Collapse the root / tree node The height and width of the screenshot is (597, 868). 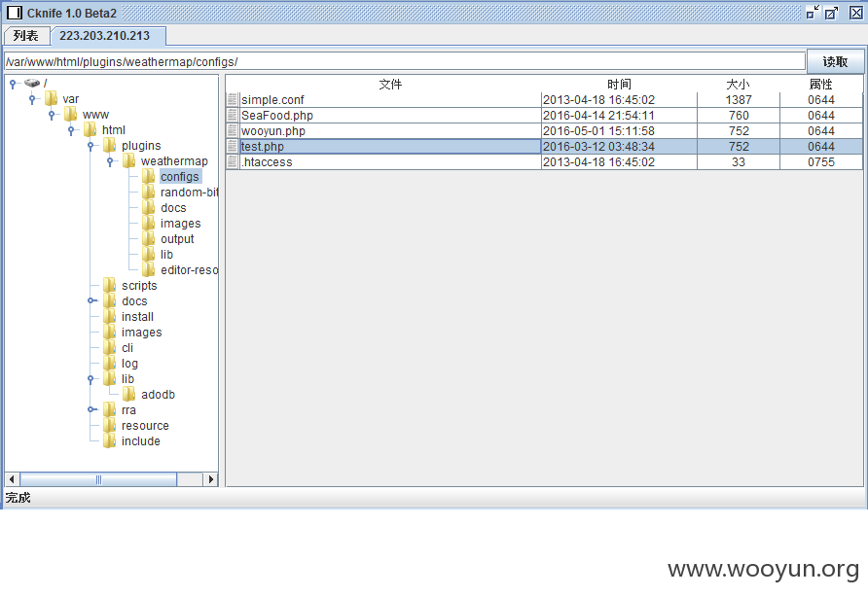point(13,84)
